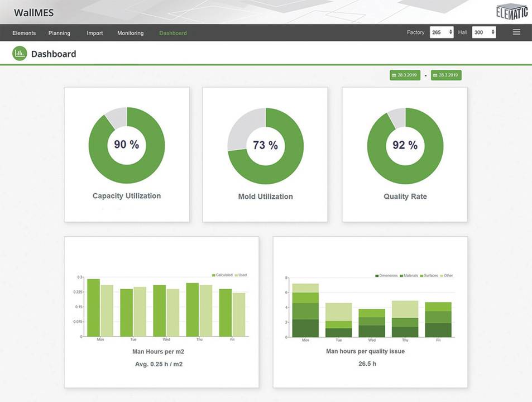Viewport: 532px width, 402px height.
Task: Click the Capacity Utilization donut chart
Action: 127,145
